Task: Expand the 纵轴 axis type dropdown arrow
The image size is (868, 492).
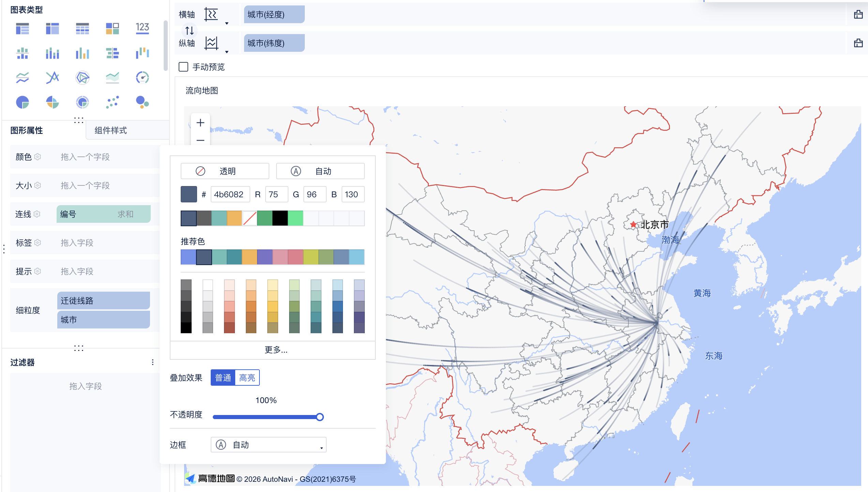Action: [227, 52]
